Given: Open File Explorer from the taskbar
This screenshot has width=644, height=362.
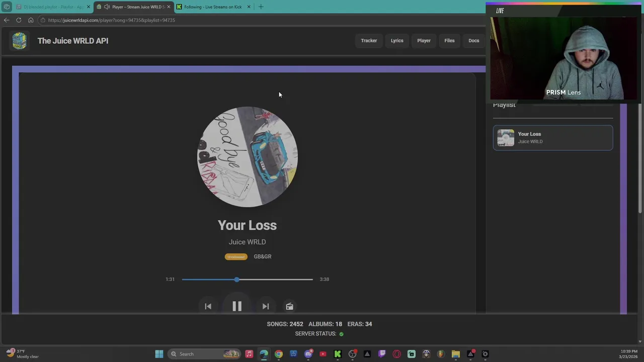Looking at the screenshot, I should click(455, 354).
